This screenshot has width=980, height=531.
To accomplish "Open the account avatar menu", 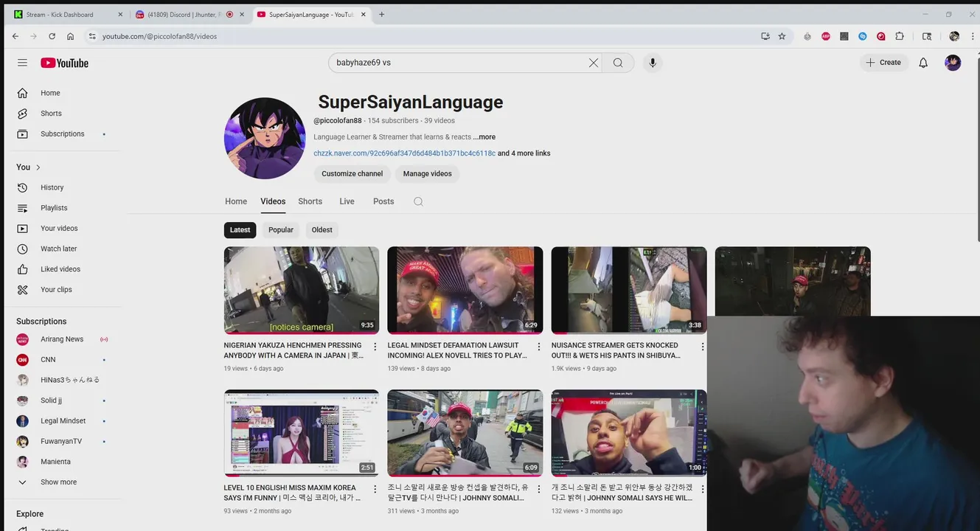I will coord(953,63).
